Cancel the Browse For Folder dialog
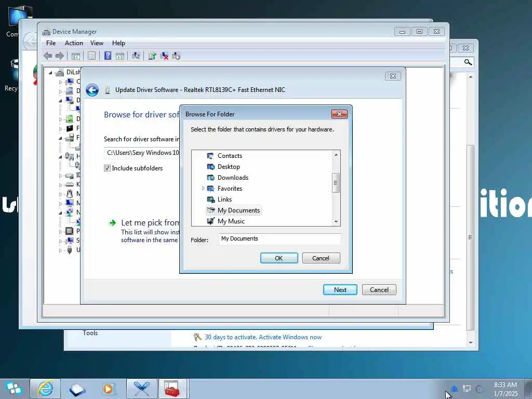The height and width of the screenshot is (399, 532). (x=321, y=258)
